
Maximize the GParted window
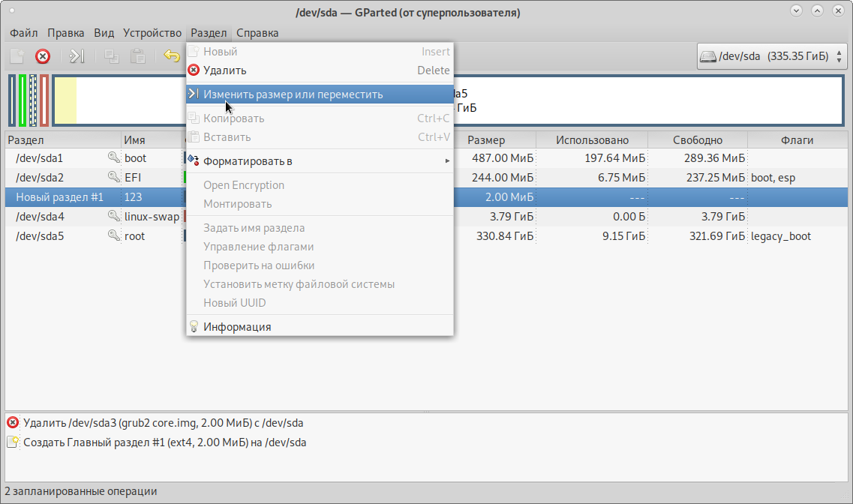[x=817, y=10]
